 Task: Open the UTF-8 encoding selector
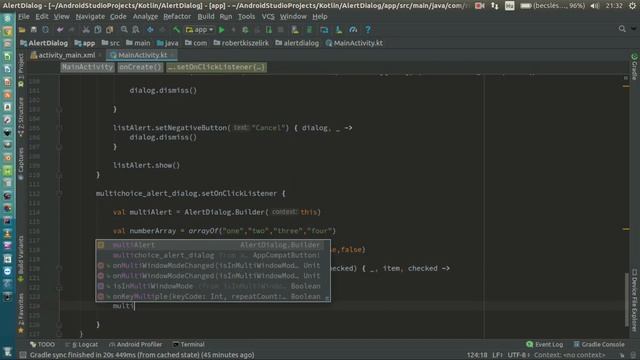pos(518,355)
